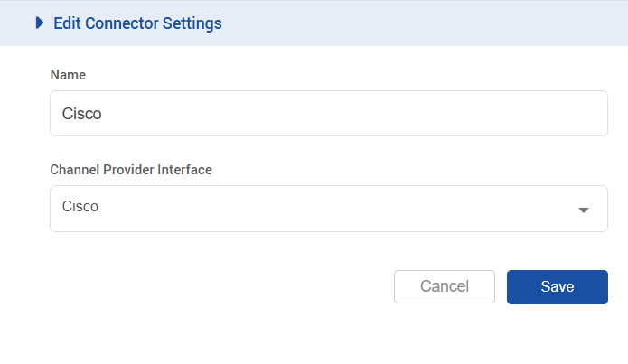Focus the Name input field
Screen dimensions: 628x364
[x=328, y=114]
